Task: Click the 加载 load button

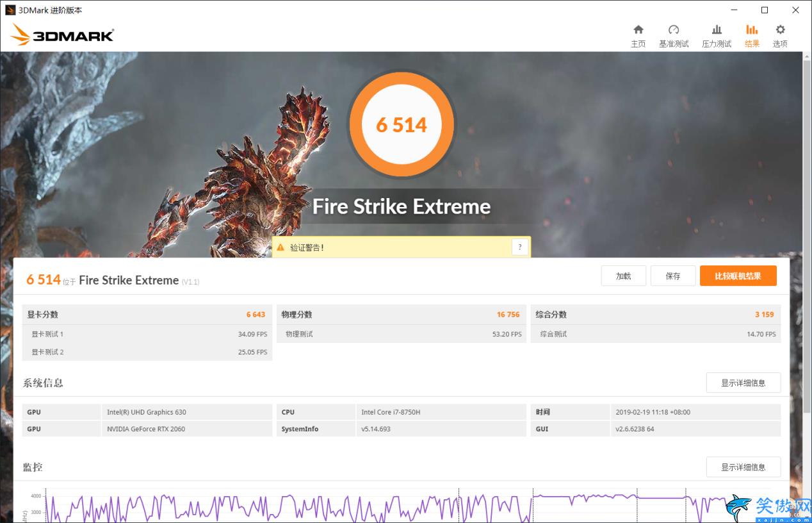Action: coord(623,276)
